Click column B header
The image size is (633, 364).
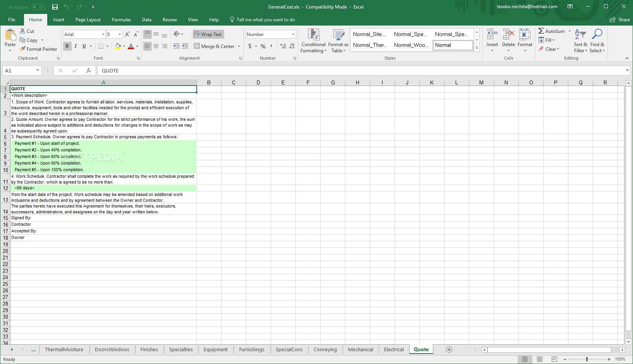[x=209, y=82]
